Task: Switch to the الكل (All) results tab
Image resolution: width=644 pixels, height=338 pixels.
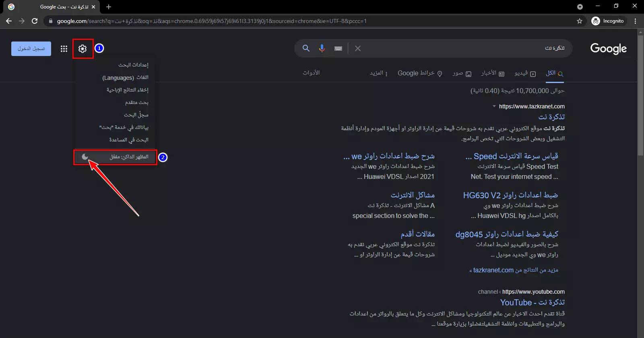Action: click(555, 73)
